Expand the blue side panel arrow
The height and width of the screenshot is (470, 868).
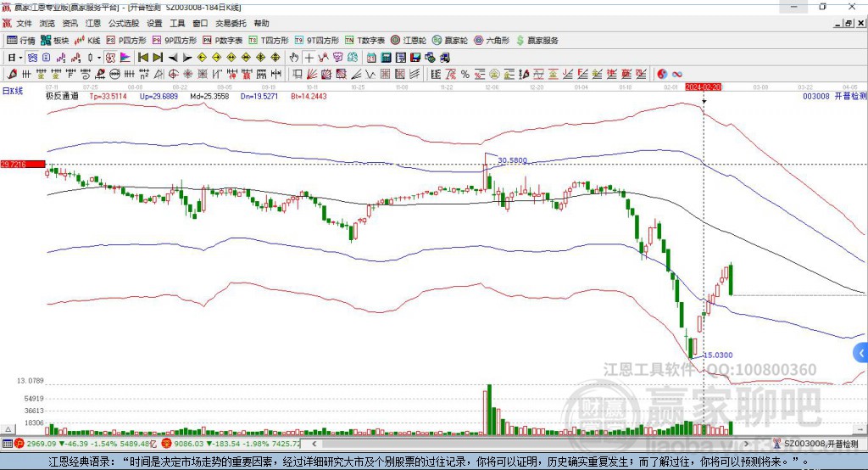click(x=861, y=353)
